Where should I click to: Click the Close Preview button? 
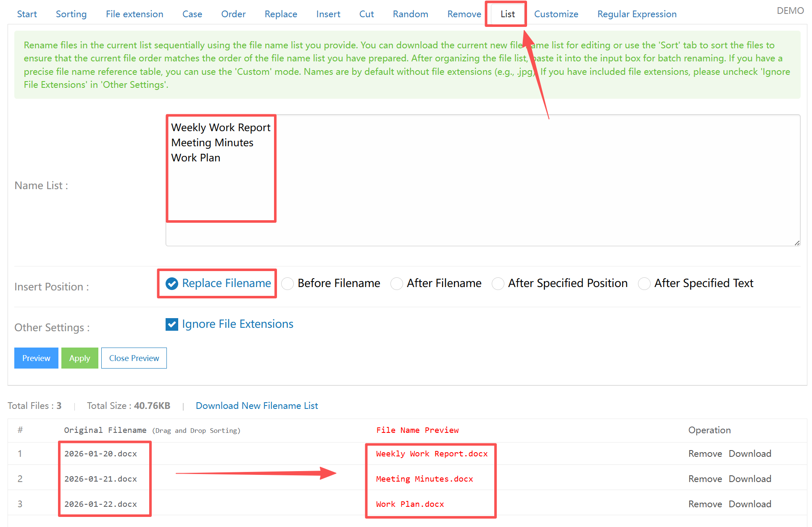(x=134, y=358)
